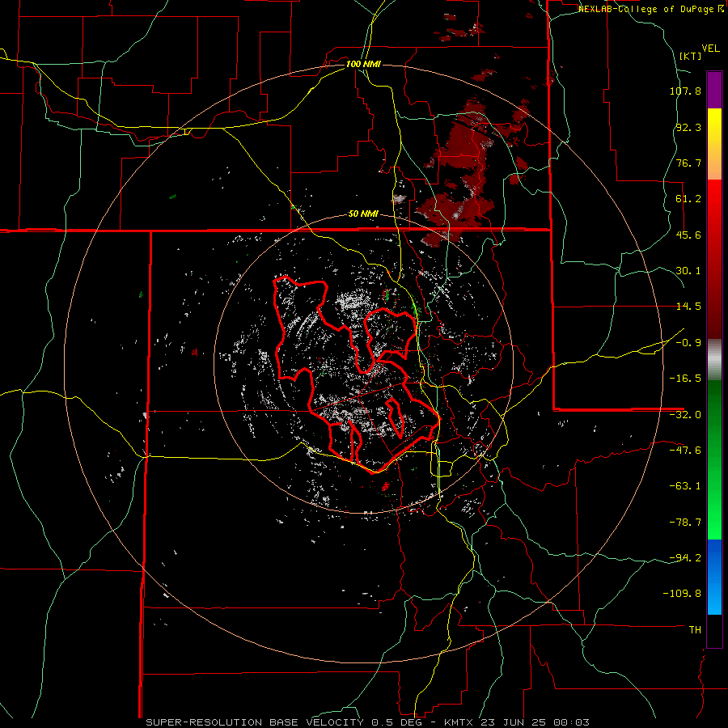Click the -32.0 legend value
Viewport: 728px width, 728px height.
tap(685, 415)
